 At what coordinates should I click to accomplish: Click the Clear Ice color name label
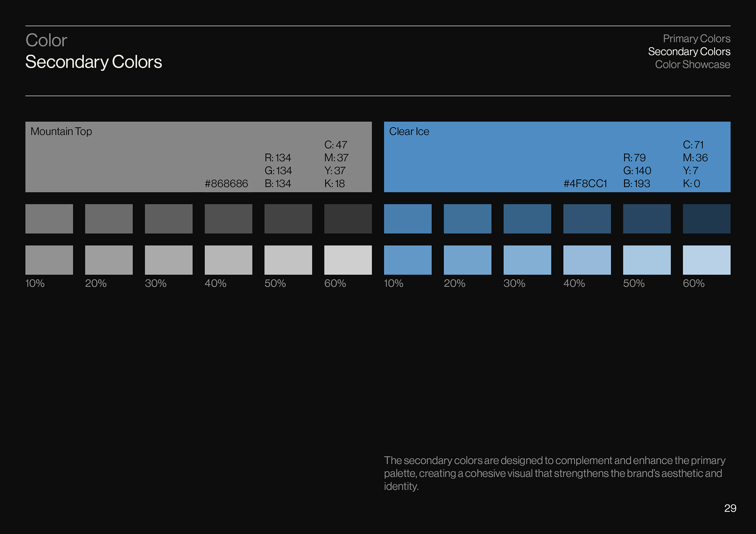click(409, 131)
